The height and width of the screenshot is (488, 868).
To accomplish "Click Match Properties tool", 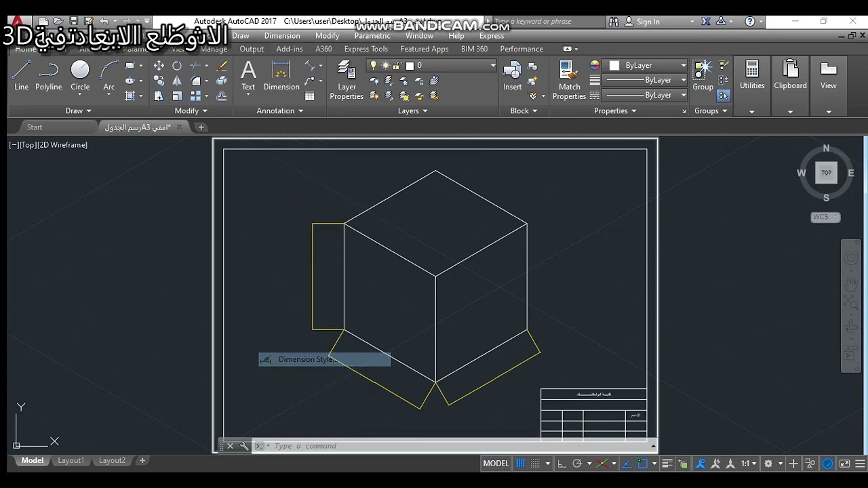I will [569, 80].
